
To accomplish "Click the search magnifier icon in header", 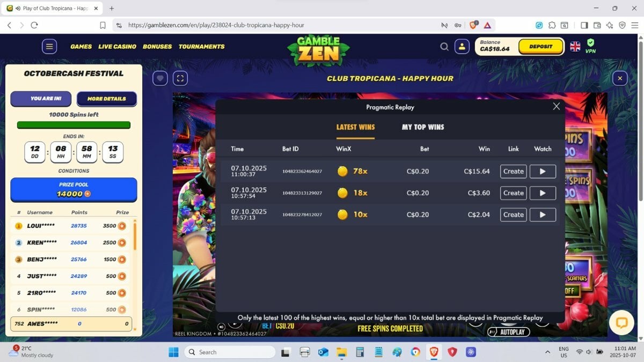I will (444, 47).
